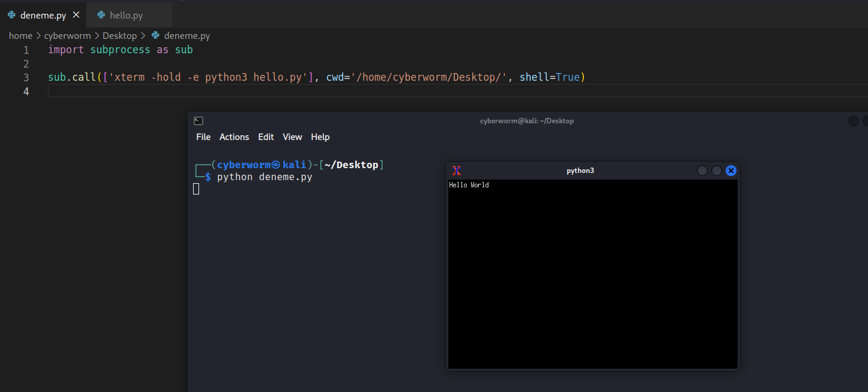Click the terminal icon in Kali terminal title bar

tap(198, 121)
